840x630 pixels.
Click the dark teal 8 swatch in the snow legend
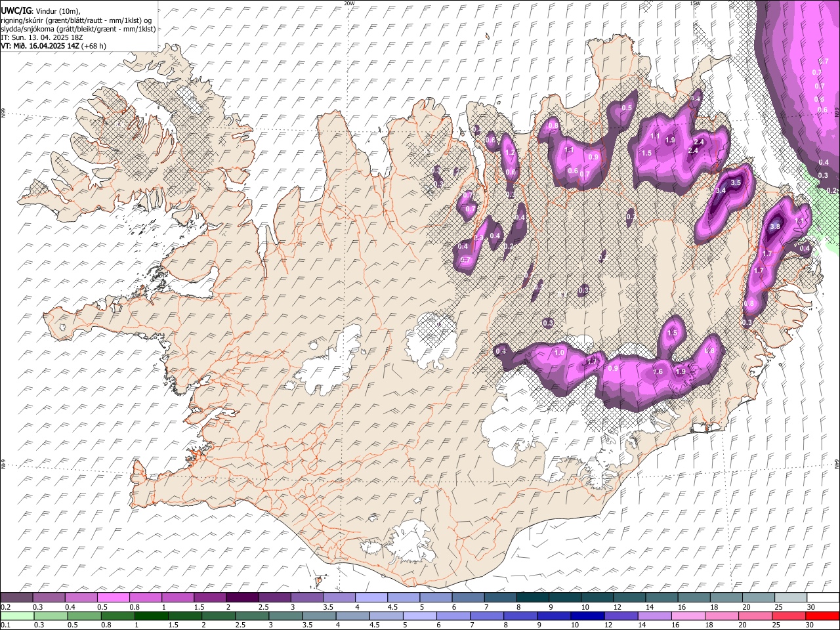(533, 597)
